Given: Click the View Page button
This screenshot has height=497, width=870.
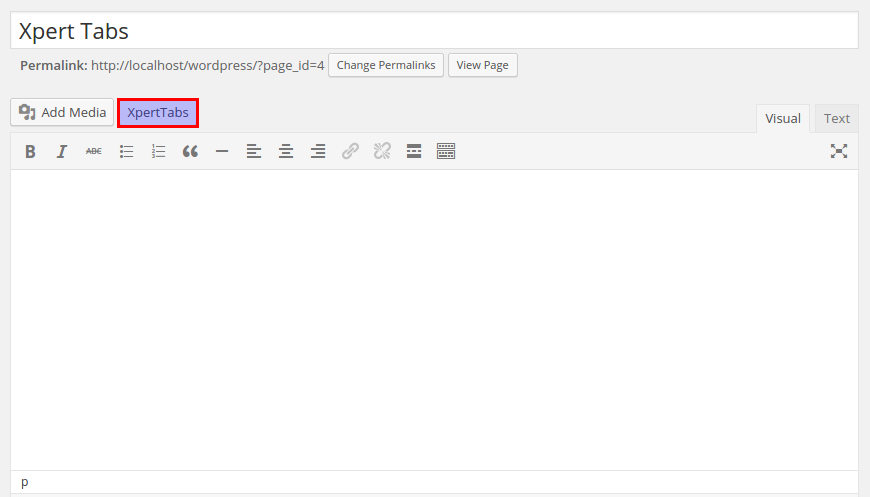Looking at the screenshot, I should [483, 65].
